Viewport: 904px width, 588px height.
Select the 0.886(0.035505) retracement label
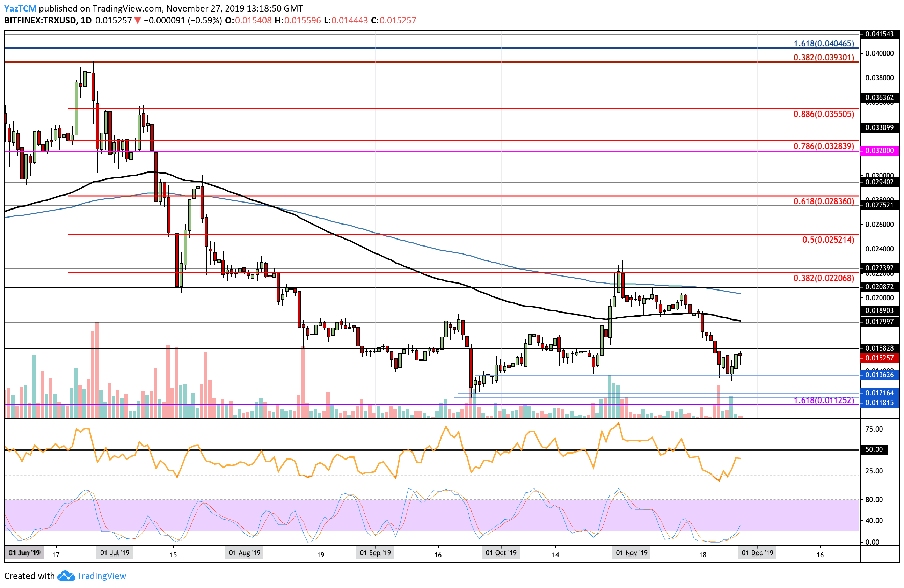(824, 114)
